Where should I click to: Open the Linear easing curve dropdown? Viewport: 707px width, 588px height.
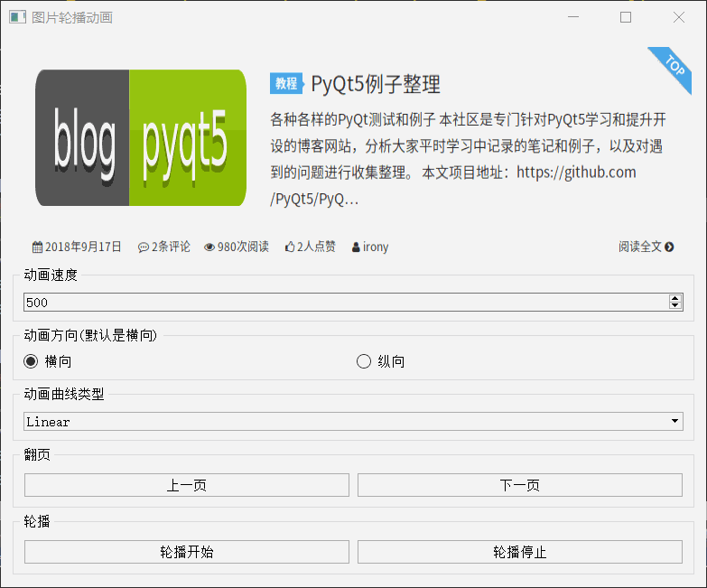click(x=353, y=421)
